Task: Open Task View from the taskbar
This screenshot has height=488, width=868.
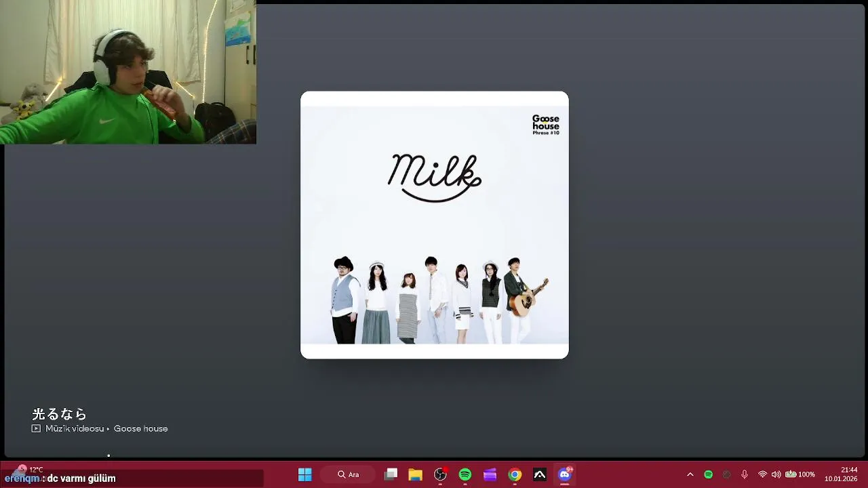Action: pyautogui.click(x=391, y=474)
